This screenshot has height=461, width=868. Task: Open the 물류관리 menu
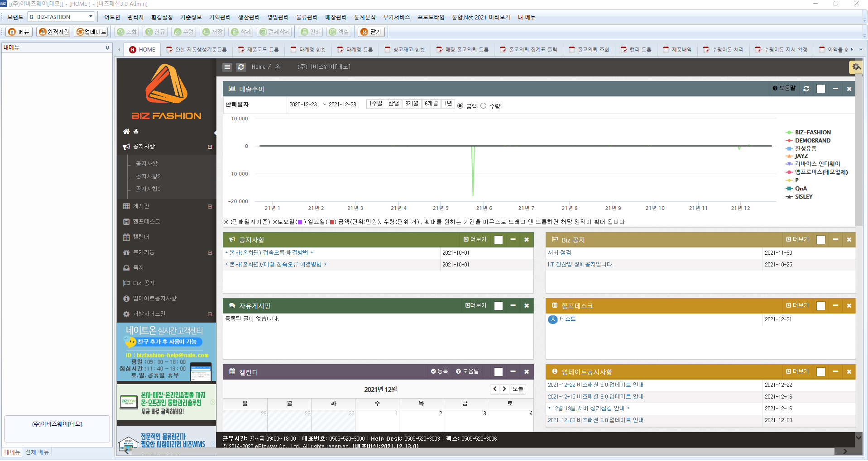pos(307,17)
